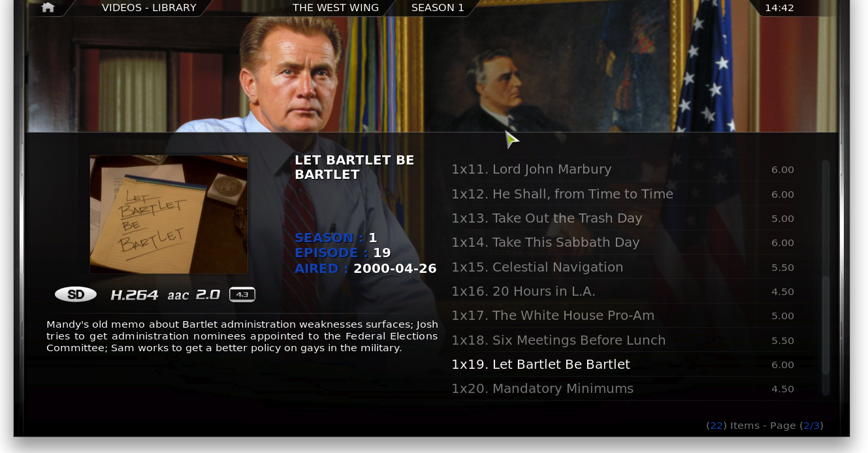The height and width of the screenshot is (453, 868).
Task: Click the clock showing 14:42
Action: (x=779, y=8)
